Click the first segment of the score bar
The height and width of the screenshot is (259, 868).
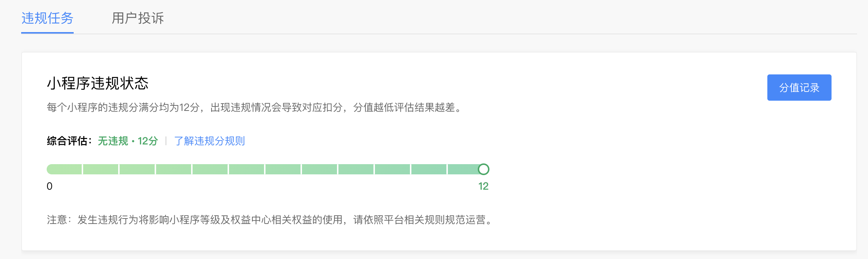point(64,169)
